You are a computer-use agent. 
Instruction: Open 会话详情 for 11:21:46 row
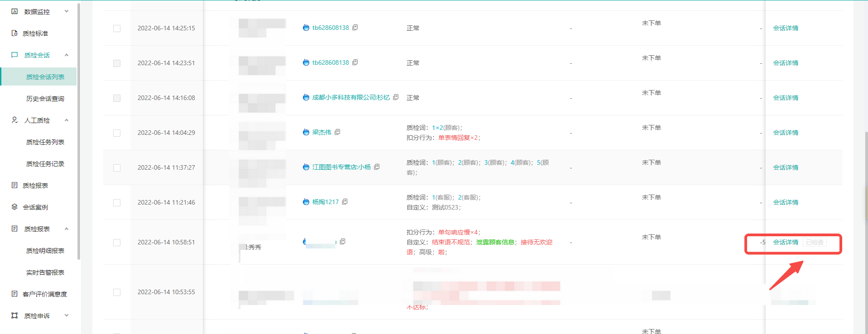click(x=786, y=202)
